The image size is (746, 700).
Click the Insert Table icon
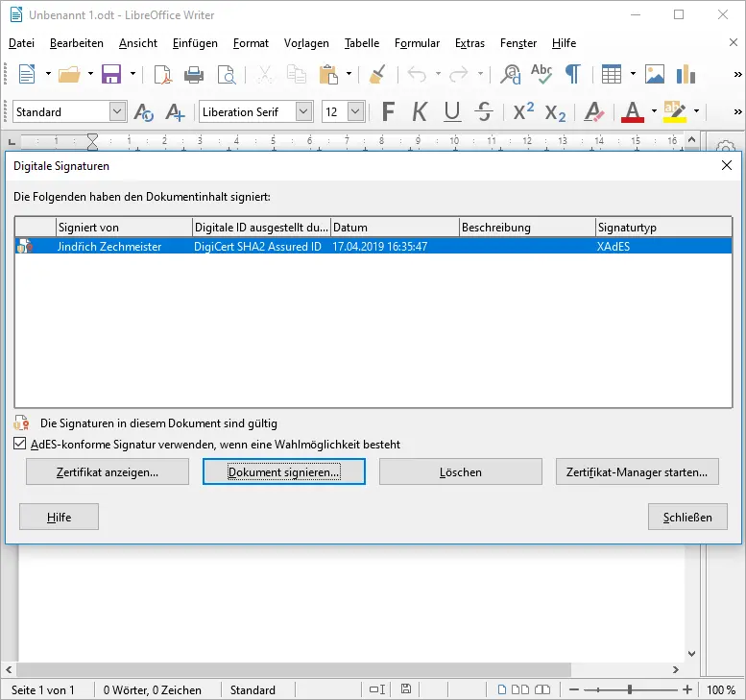coord(612,74)
